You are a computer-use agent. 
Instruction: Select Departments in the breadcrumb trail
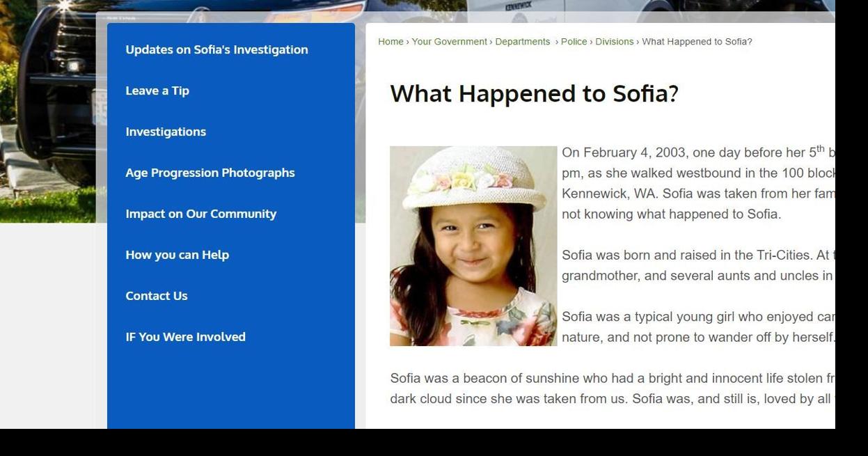(523, 41)
